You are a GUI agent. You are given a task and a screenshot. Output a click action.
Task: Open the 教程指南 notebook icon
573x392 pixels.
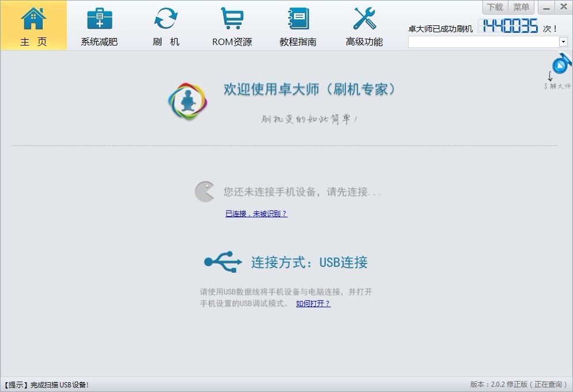click(x=298, y=18)
